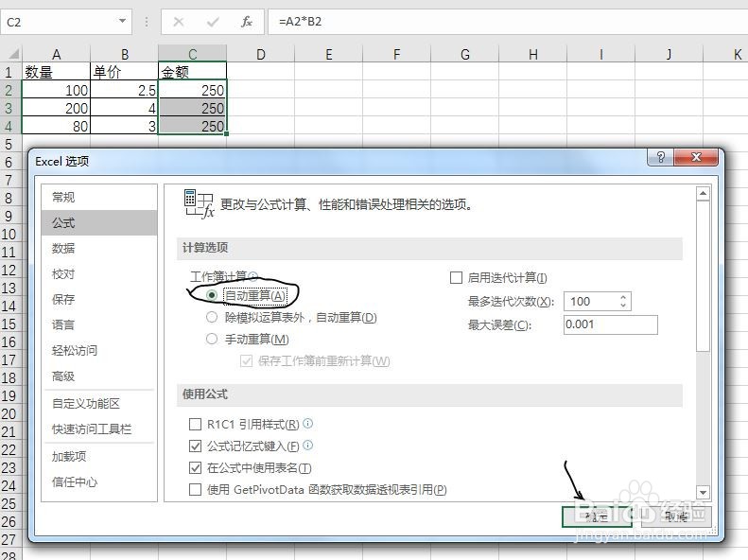Click the 取消 button
Screen dimensions: 748x560
pos(675,516)
